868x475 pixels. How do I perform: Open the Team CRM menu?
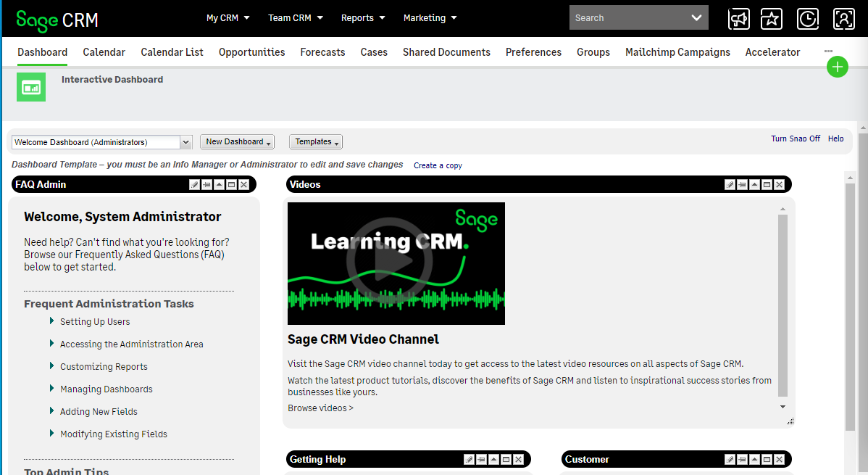pyautogui.click(x=295, y=17)
